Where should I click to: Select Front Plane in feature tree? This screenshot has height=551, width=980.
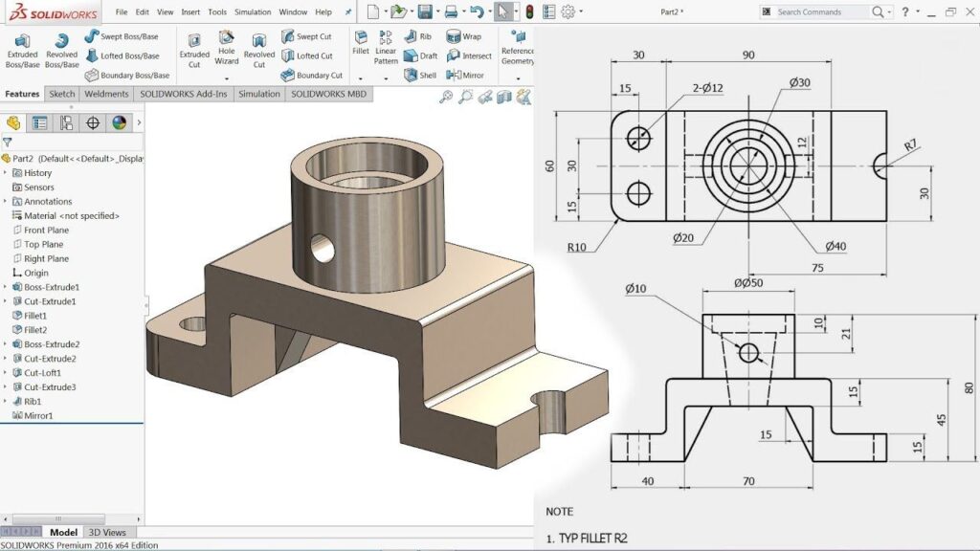46,230
